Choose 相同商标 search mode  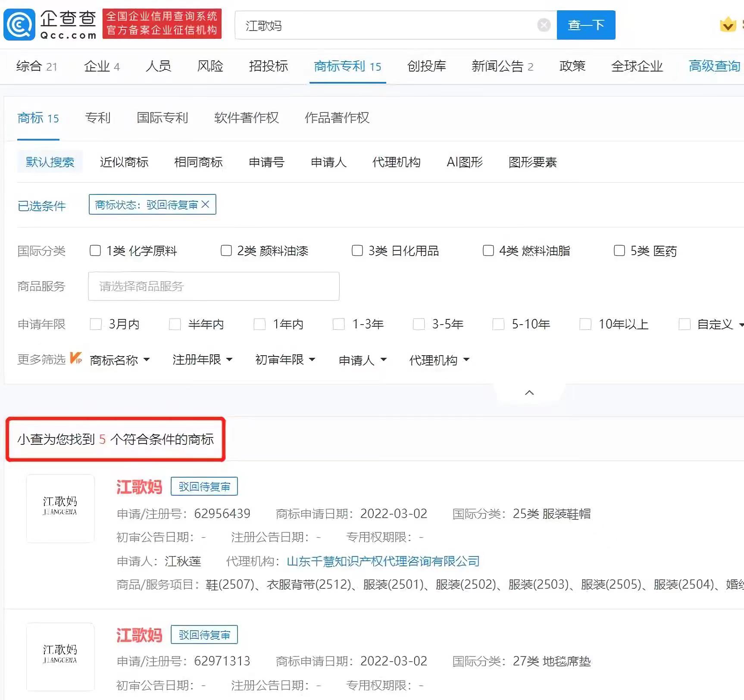click(x=198, y=162)
